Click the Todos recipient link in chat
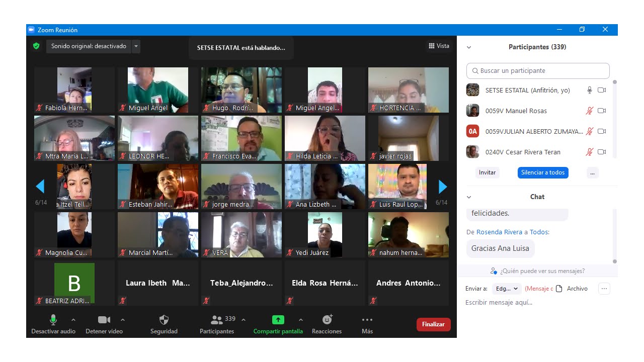Viewport: 644px width, 362px height. (x=539, y=232)
